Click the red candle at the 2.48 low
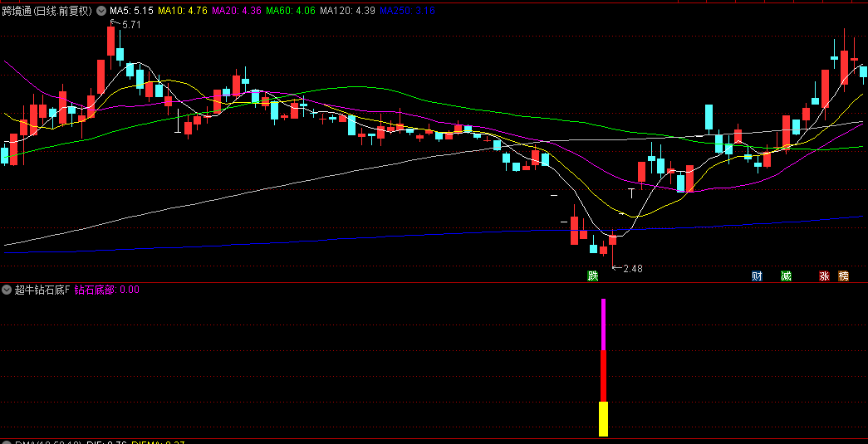Screen dimensions: 868x444 coord(613,240)
